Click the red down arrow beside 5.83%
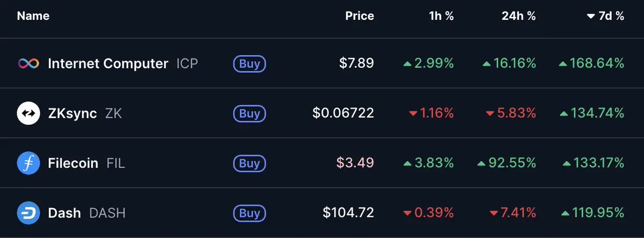Image resolution: width=644 pixels, height=238 pixels. [490, 113]
